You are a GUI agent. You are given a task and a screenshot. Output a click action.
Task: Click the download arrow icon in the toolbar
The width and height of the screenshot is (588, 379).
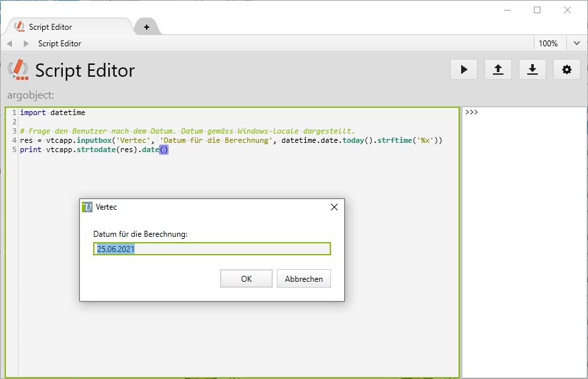[x=533, y=69]
